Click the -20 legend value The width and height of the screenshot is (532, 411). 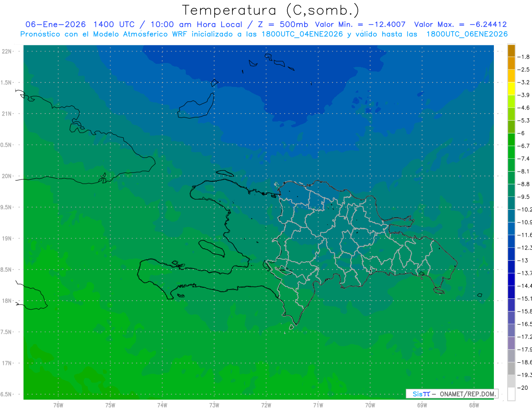(x=523, y=388)
